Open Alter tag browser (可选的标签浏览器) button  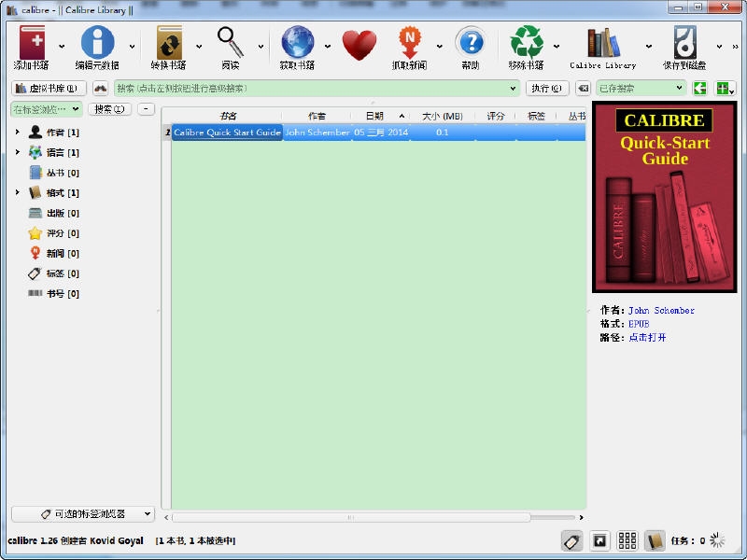83,514
